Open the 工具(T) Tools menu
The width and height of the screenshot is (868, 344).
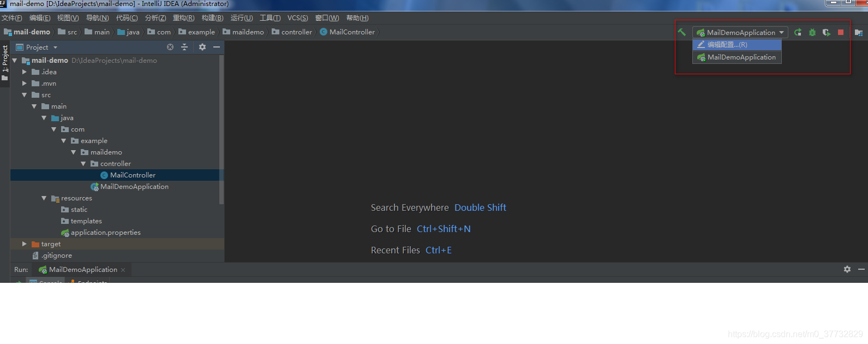270,18
